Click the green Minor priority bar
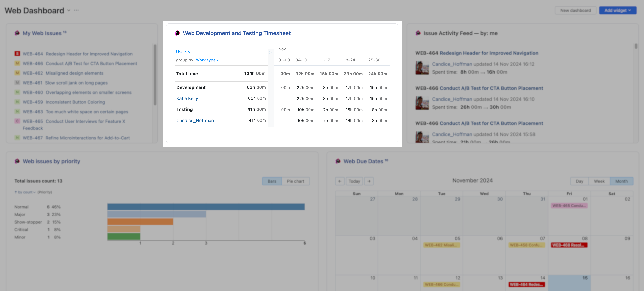The height and width of the screenshot is (291, 644). pyautogui.click(x=124, y=236)
